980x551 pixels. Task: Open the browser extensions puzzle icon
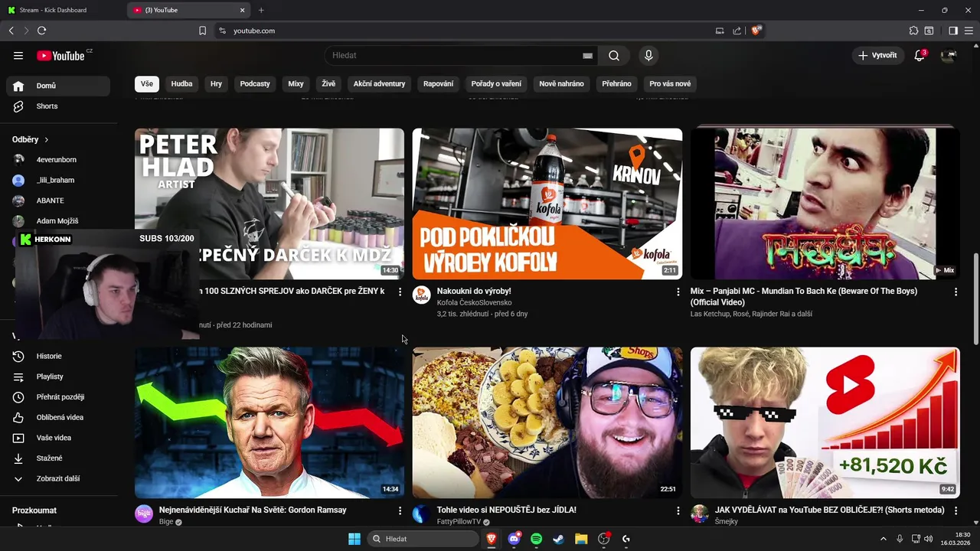913,31
